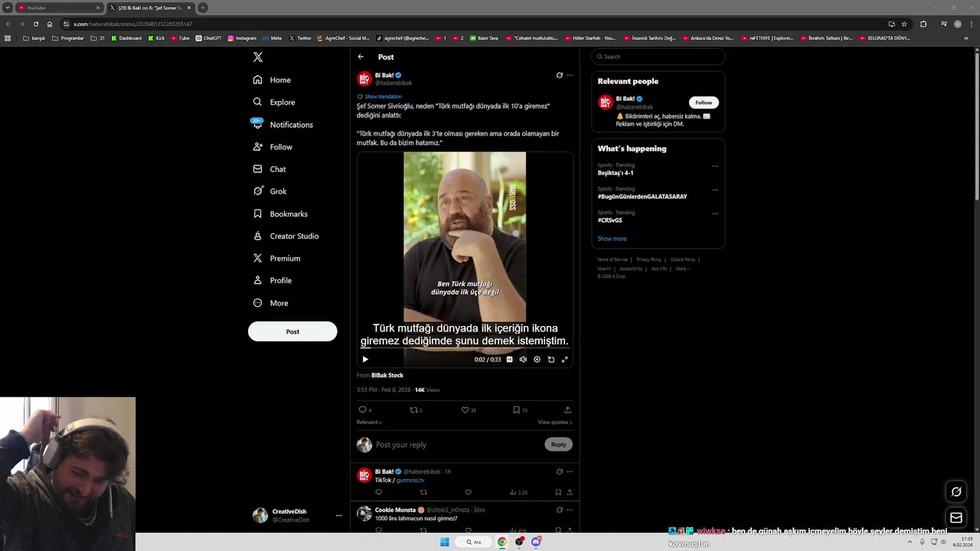Open Instagram bookmark in bookmarks bar
The height and width of the screenshot is (551, 980).
click(242, 37)
